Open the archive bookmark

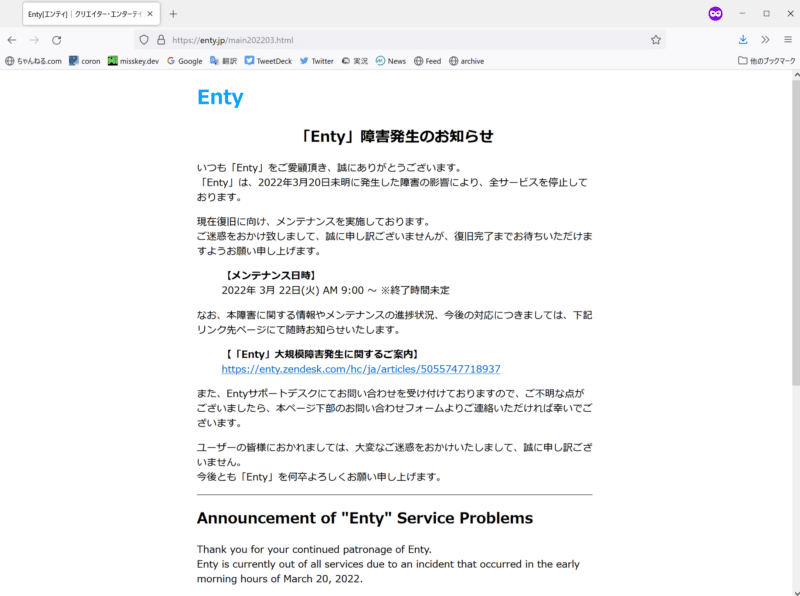467,61
